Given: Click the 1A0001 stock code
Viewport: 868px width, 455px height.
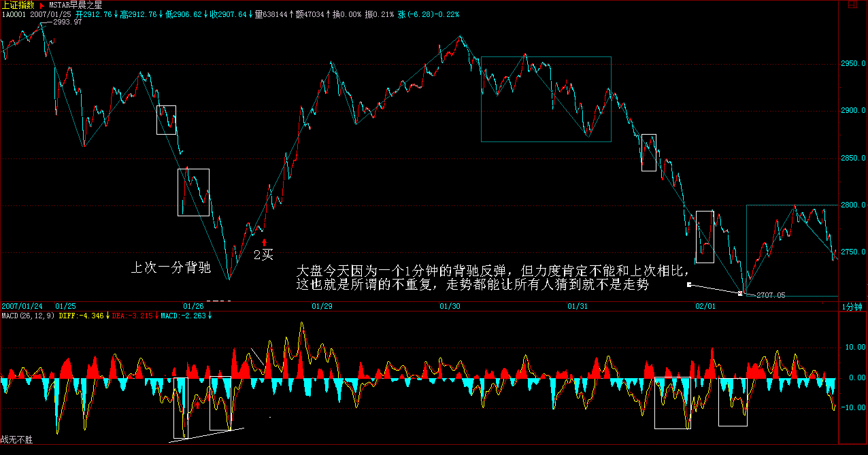Looking at the screenshot, I should coord(13,14).
